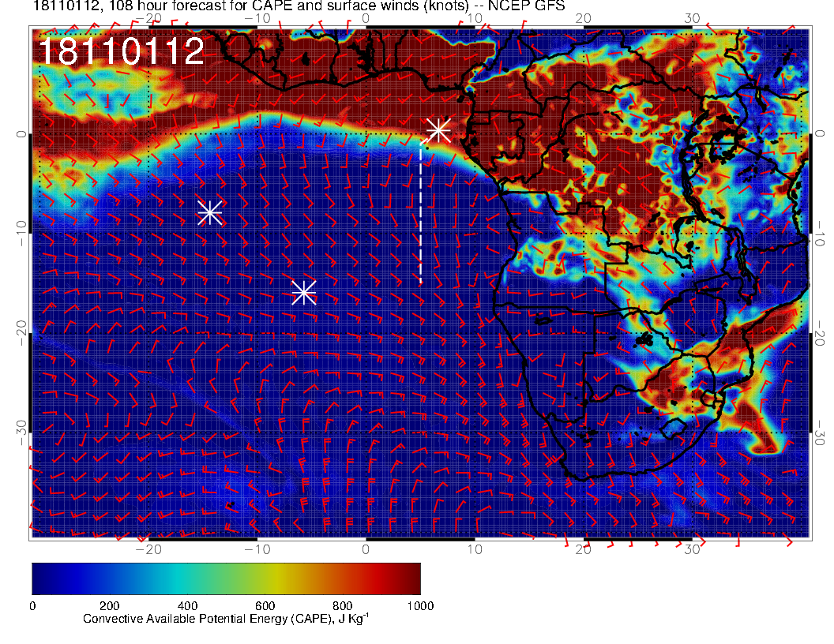Pick the cyan region of the colorbar

click(x=178, y=578)
